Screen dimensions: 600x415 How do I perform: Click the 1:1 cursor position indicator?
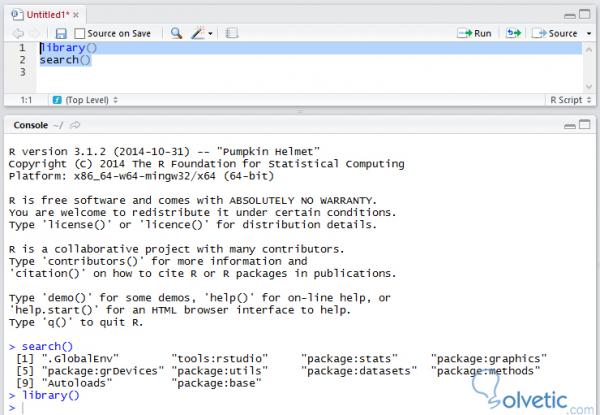26,100
